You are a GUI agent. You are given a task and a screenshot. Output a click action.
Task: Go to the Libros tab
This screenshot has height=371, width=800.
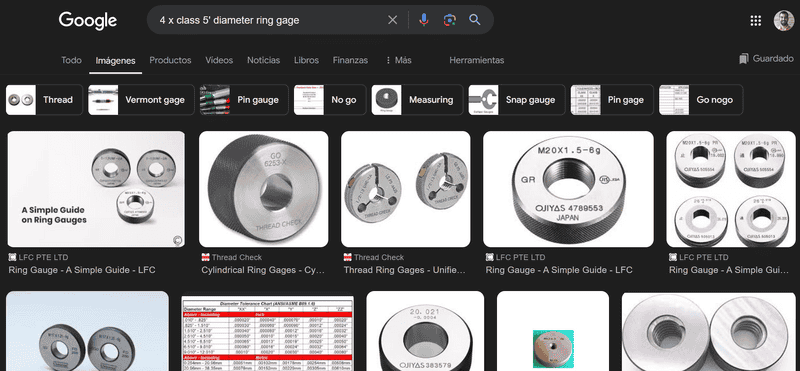coord(307,60)
